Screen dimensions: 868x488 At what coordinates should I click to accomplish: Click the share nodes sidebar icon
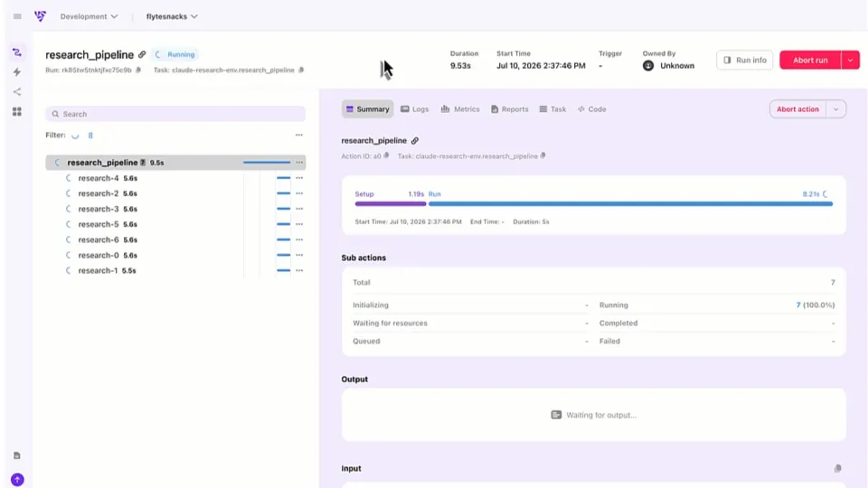pos(17,92)
